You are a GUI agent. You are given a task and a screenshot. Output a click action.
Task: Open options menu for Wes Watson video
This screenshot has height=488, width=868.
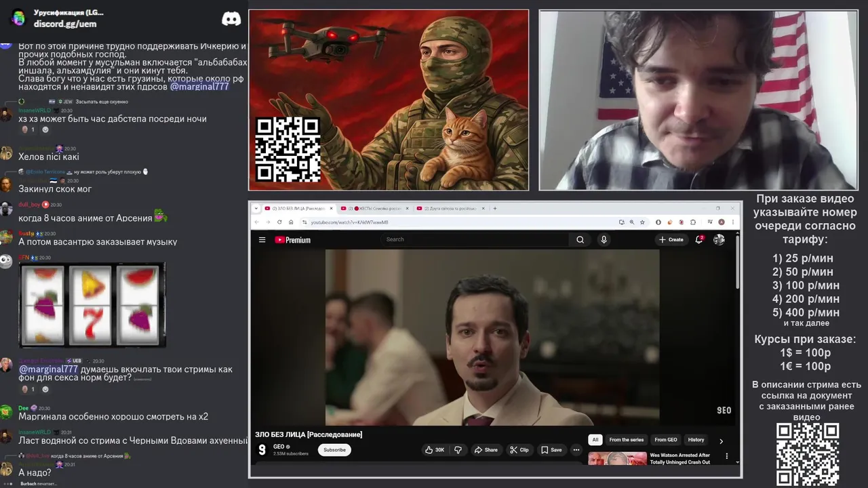coord(727,456)
